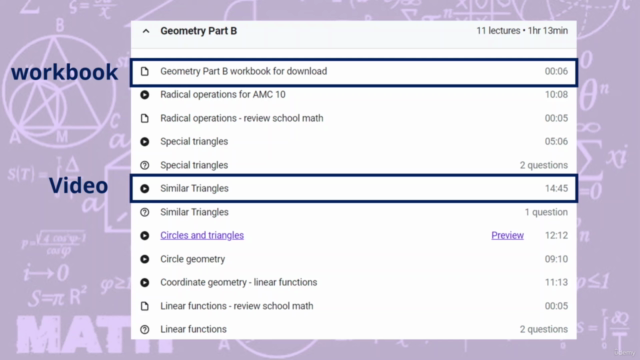640x360 pixels.
Task: Open the Circles and triangles link
Action: click(202, 236)
